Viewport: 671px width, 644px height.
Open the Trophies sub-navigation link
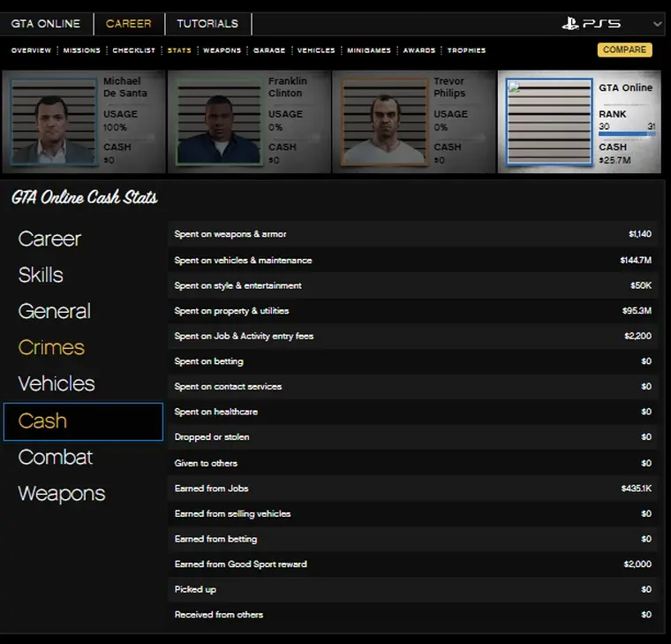tap(466, 50)
